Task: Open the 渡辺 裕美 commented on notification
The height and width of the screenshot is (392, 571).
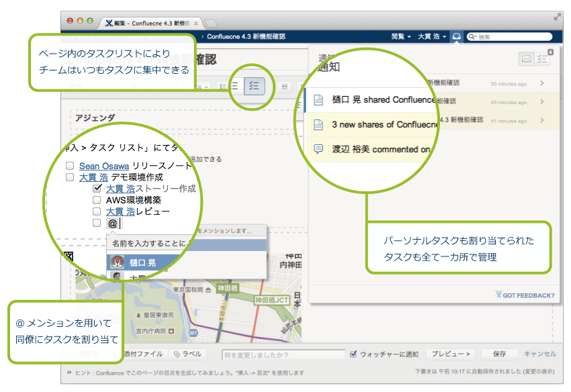Action: pos(369,149)
